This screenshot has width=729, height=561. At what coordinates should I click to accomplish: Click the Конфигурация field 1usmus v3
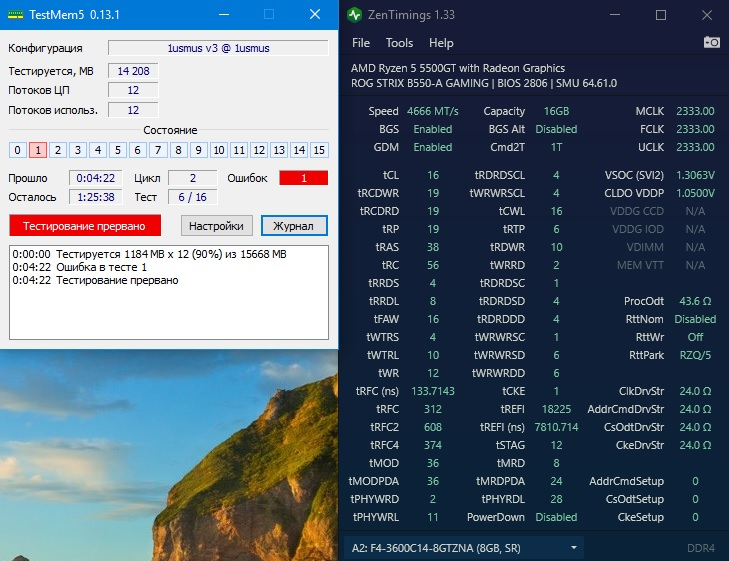point(219,48)
